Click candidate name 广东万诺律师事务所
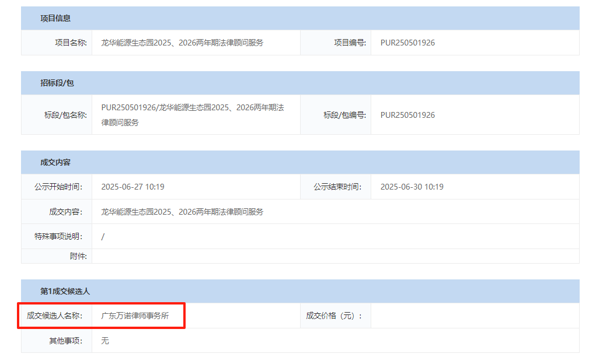Viewport: 603px width, 364px height. [135, 316]
